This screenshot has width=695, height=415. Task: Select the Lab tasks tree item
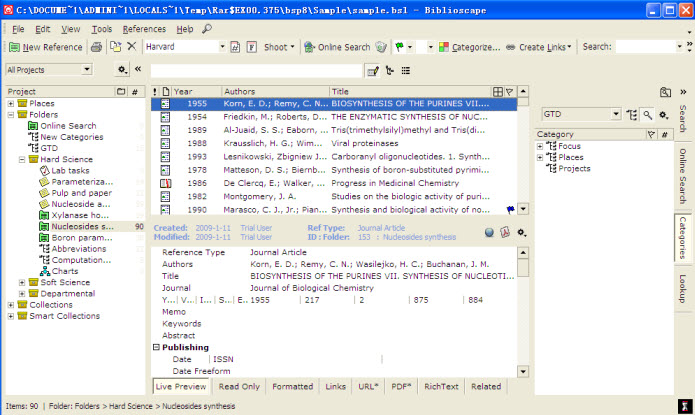coord(70,171)
